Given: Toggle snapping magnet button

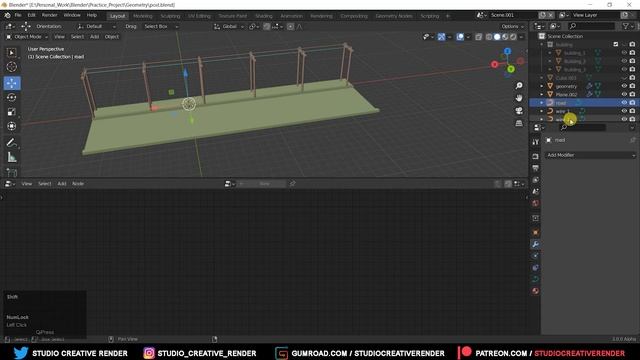Looking at the screenshot, I should click(x=267, y=27).
